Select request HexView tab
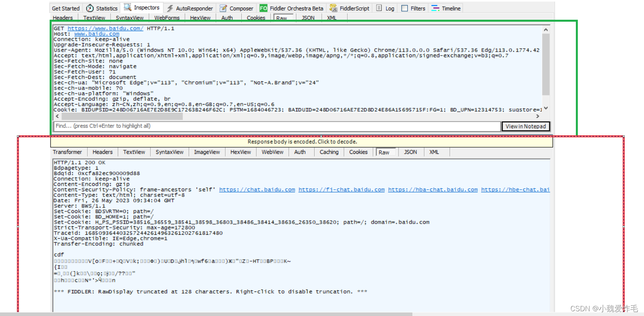 [200, 18]
